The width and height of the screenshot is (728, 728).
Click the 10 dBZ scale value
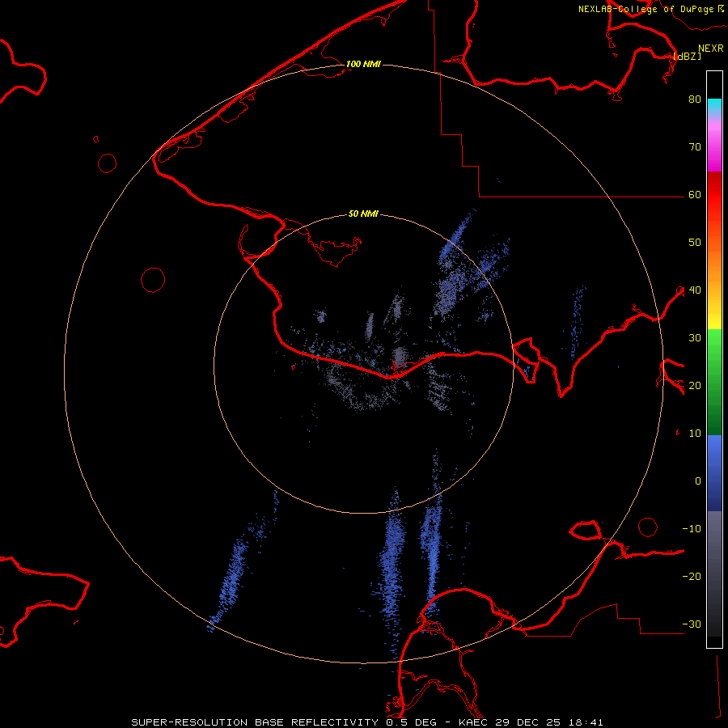[695, 434]
